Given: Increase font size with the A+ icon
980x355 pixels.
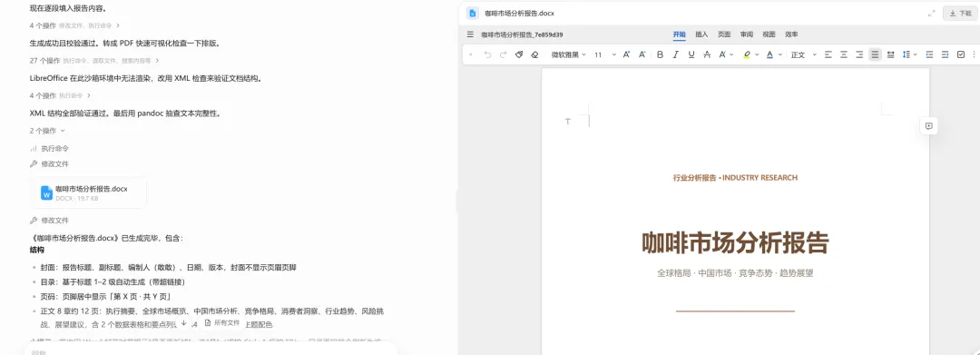Looking at the screenshot, I should tap(626, 55).
